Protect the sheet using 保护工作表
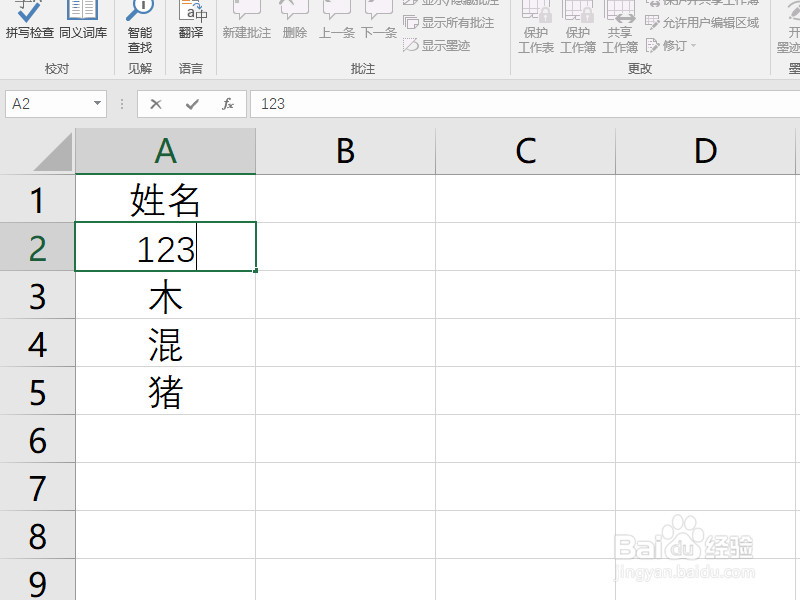Image resolution: width=800 pixels, height=600 pixels. [535, 30]
